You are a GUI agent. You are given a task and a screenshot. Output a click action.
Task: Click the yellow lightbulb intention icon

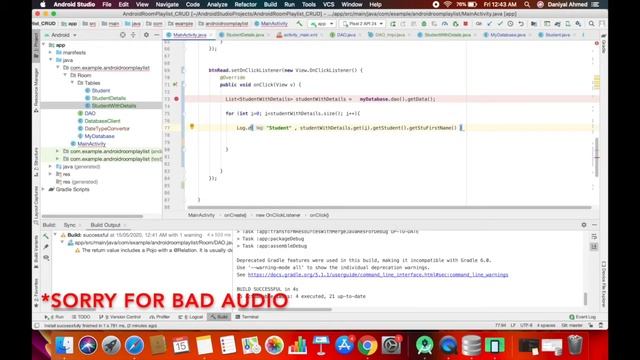192,127
